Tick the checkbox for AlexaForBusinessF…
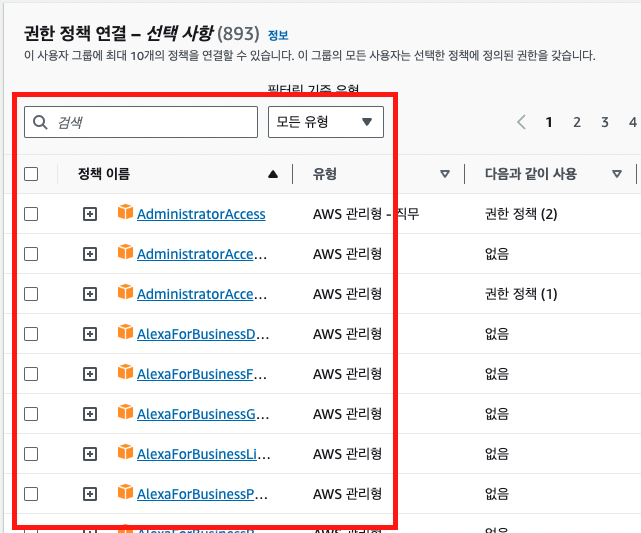This screenshot has height=533, width=641. pos(31,374)
